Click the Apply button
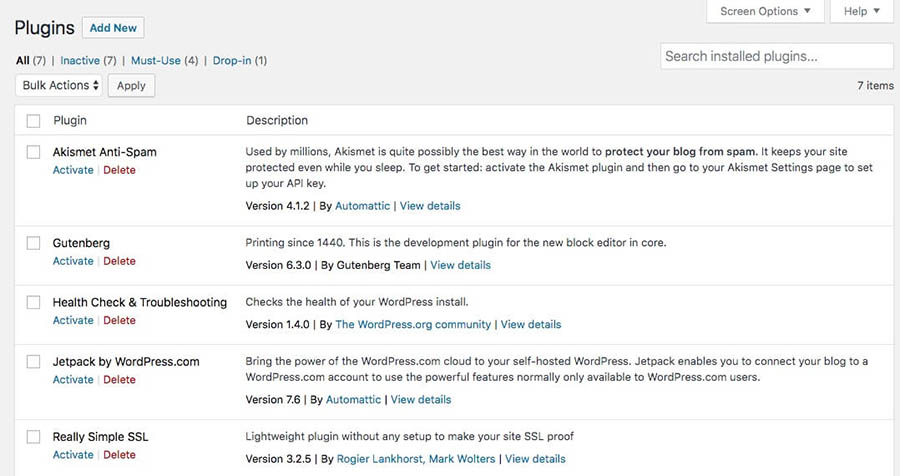This screenshot has height=476, width=900. click(131, 86)
